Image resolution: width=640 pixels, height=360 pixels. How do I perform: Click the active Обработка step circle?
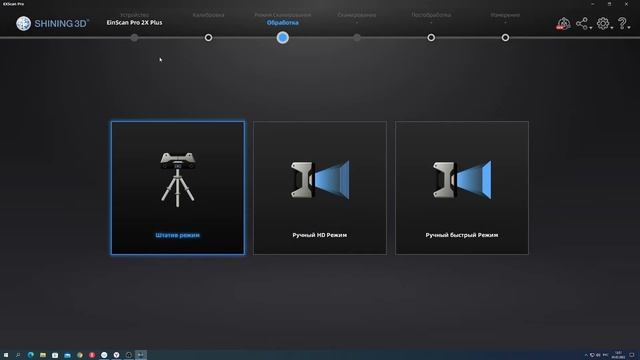click(x=282, y=38)
